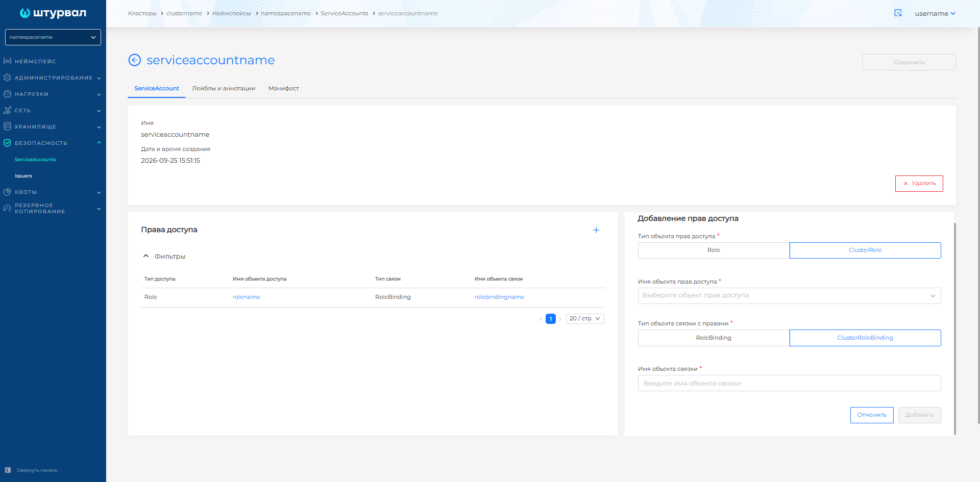Click the Свернуть панель icon

click(x=8, y=470)
